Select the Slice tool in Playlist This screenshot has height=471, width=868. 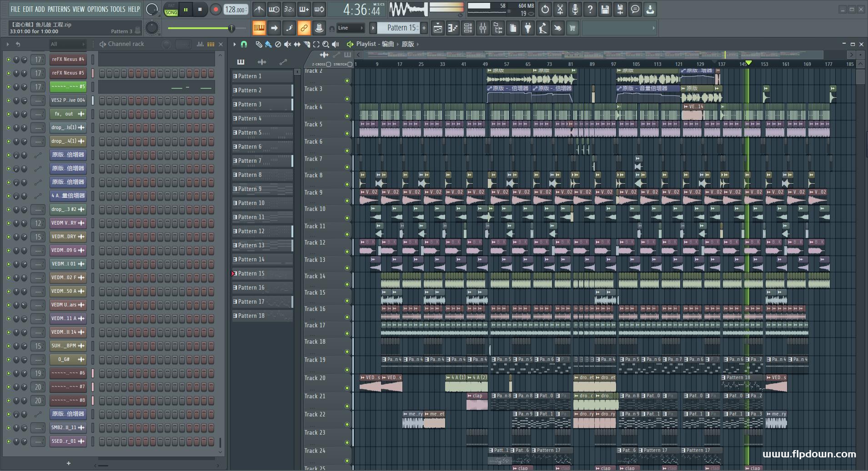[x=306, y=44]
